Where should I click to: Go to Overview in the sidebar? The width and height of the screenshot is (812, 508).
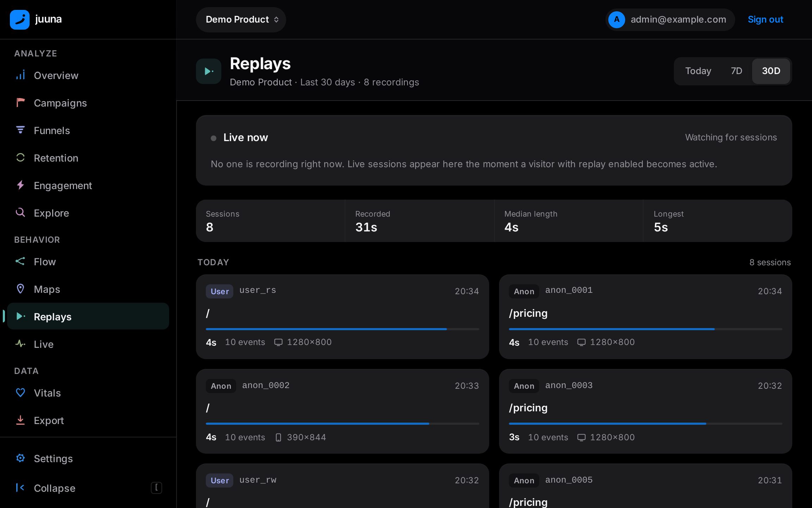(x=88, y=75)
